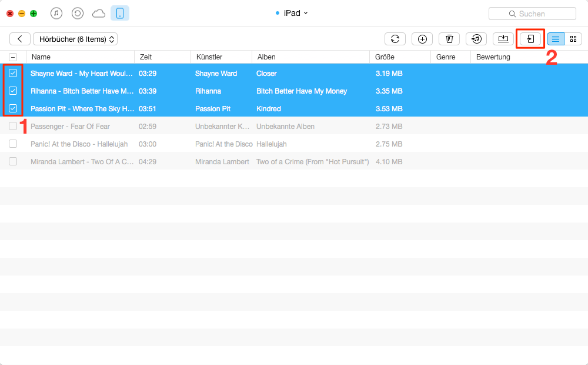Click album 'Bitch Better Have My Money'
The width and height of the screenshot is (588, 365).
click(x=302, y=91)
